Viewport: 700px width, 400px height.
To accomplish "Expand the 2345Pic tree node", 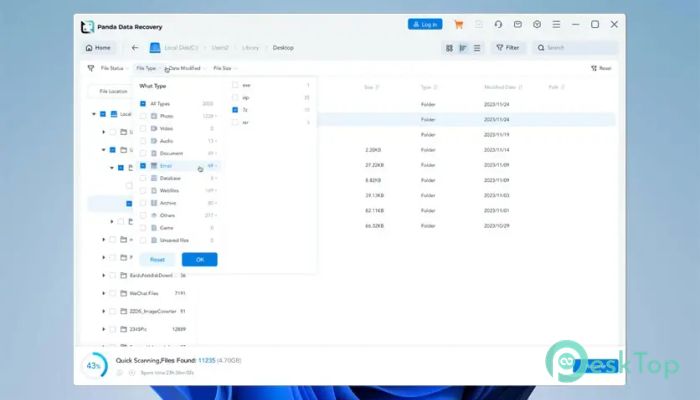I will pos(104,329).
